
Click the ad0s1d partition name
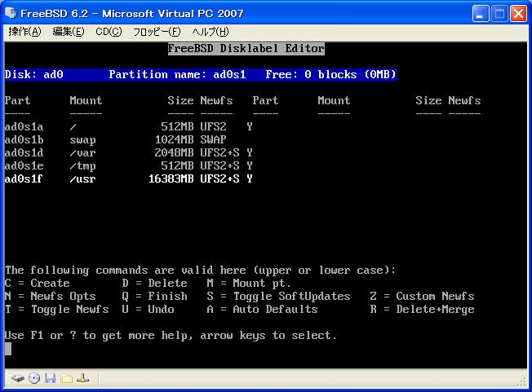tap(24, 152)
